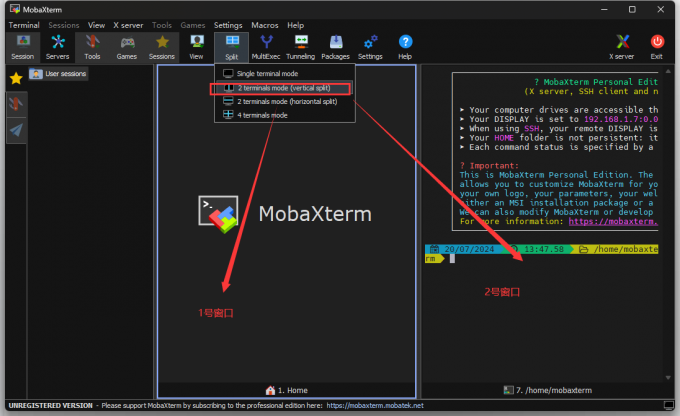Launch the Games toolbar icon
Viewport: 680px width, 416px height.
pos(127,47)
